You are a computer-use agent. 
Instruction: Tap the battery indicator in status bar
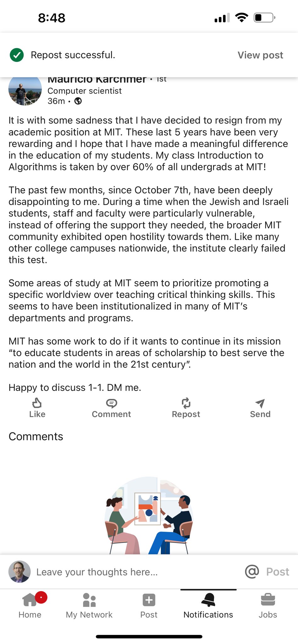point(264,18)
